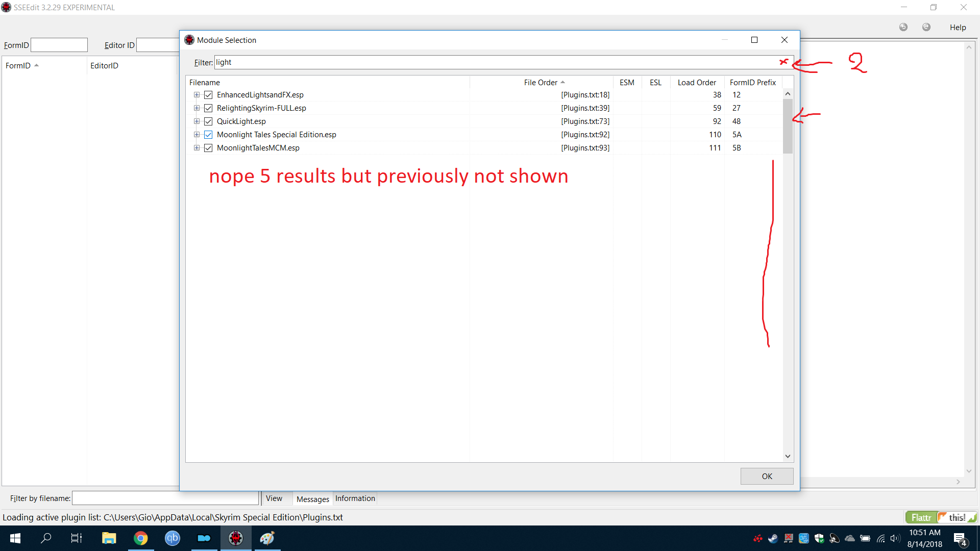
Task: Expand RelightingSkyrim-FULL.esp tree node
Action: 197,108
